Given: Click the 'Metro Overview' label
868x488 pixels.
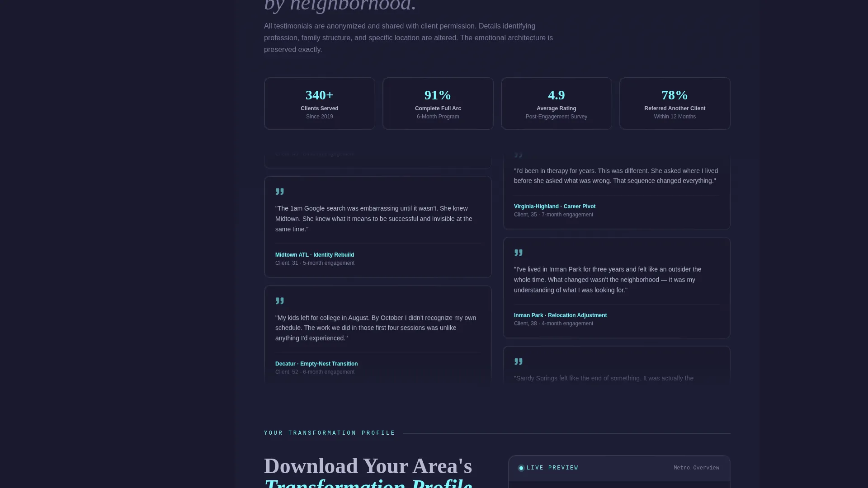Looking at the screenshot, I should click(696, 468).
